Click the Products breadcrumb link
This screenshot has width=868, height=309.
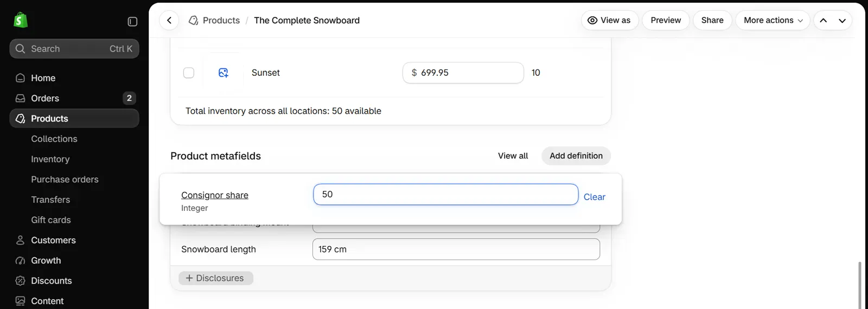point(221,21)
